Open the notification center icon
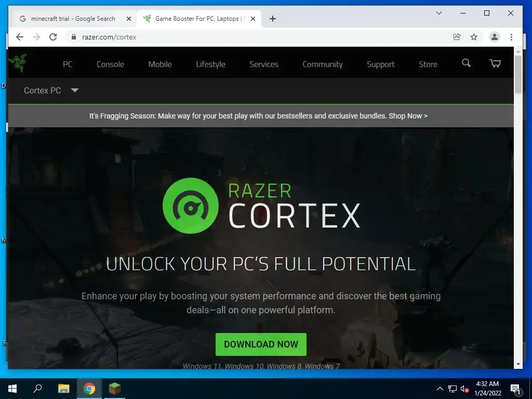This screenshot has height=399, width=532. (x=515, y=389)
